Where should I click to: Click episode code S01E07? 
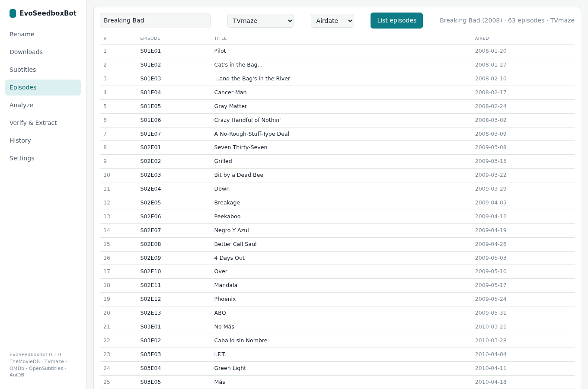pyautogui.click(x=150, y=134)
